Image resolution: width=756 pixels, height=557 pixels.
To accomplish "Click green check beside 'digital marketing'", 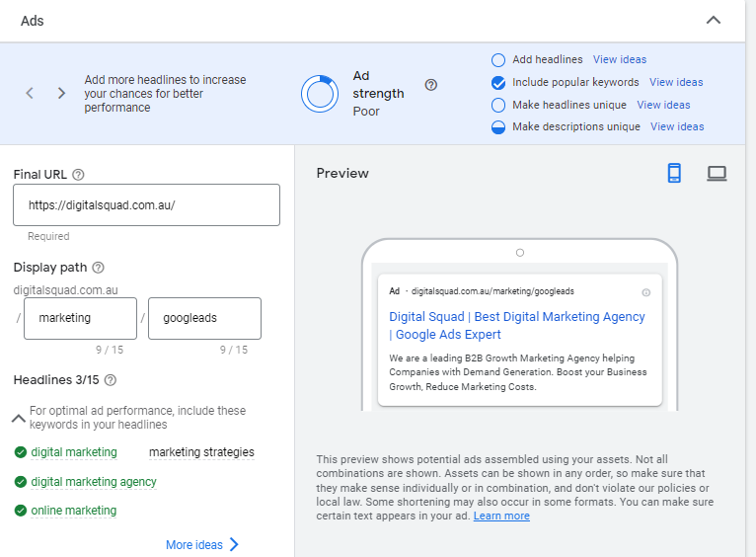I will pyautogui.click(x=21, y=452).
